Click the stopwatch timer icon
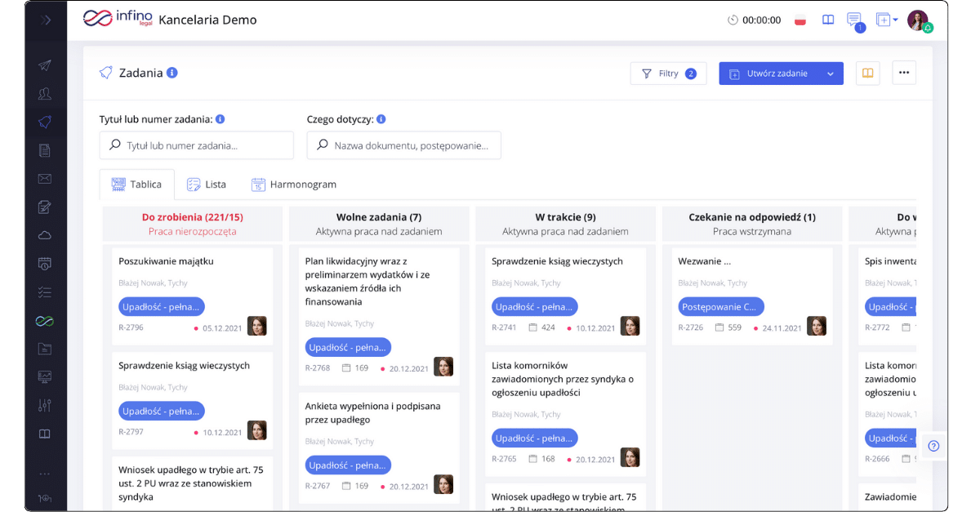The image size is (980, 512). 733,20
